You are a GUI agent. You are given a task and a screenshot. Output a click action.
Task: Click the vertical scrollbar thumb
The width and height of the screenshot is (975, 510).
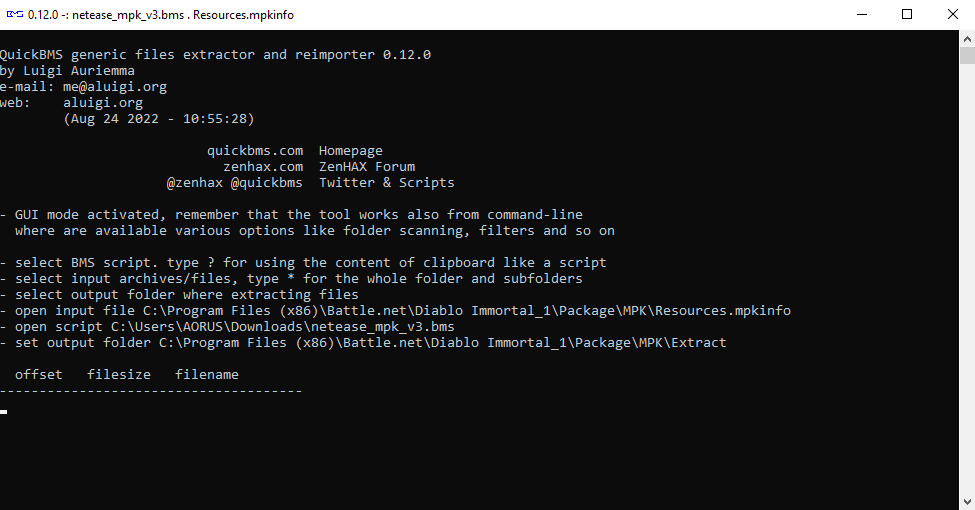point(967,55)
